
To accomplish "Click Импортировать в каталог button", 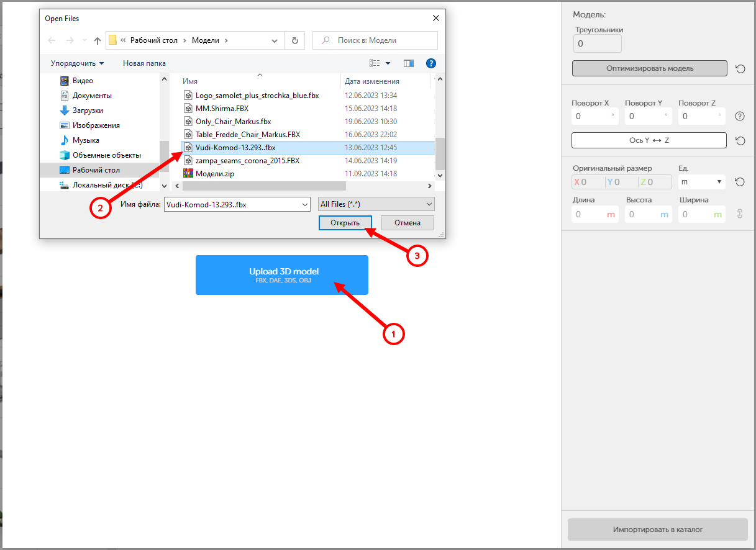I will tap(658, 530).
